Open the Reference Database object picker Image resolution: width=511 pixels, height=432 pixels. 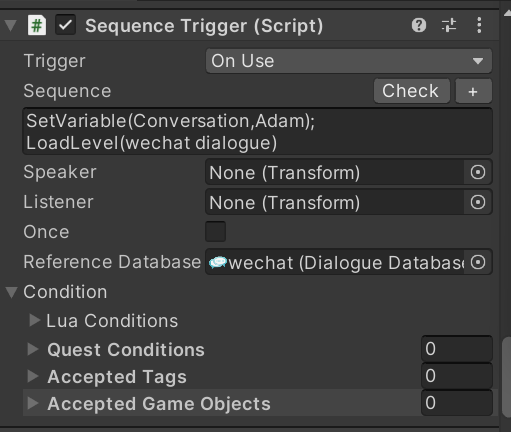click(478, 262)
